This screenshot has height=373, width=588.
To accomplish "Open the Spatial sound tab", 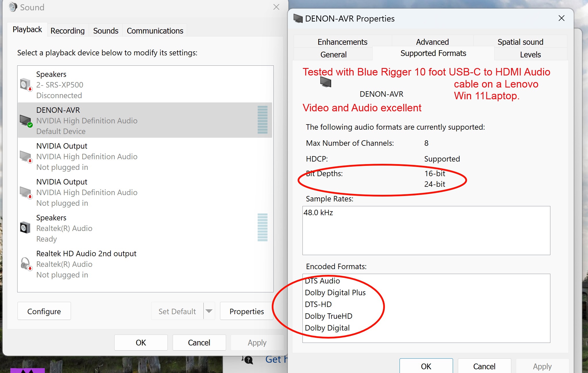I will click(520, 42).
